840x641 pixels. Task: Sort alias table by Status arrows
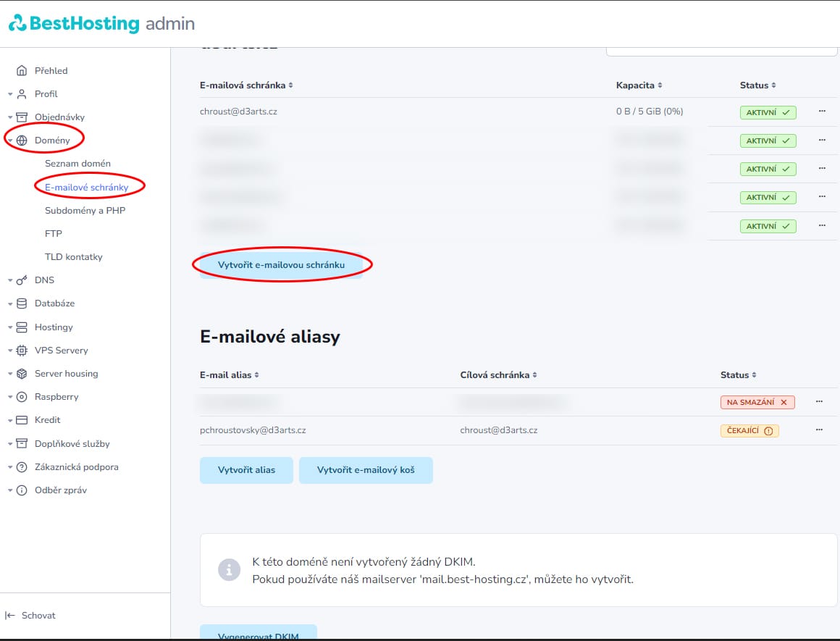pos(754,375)
